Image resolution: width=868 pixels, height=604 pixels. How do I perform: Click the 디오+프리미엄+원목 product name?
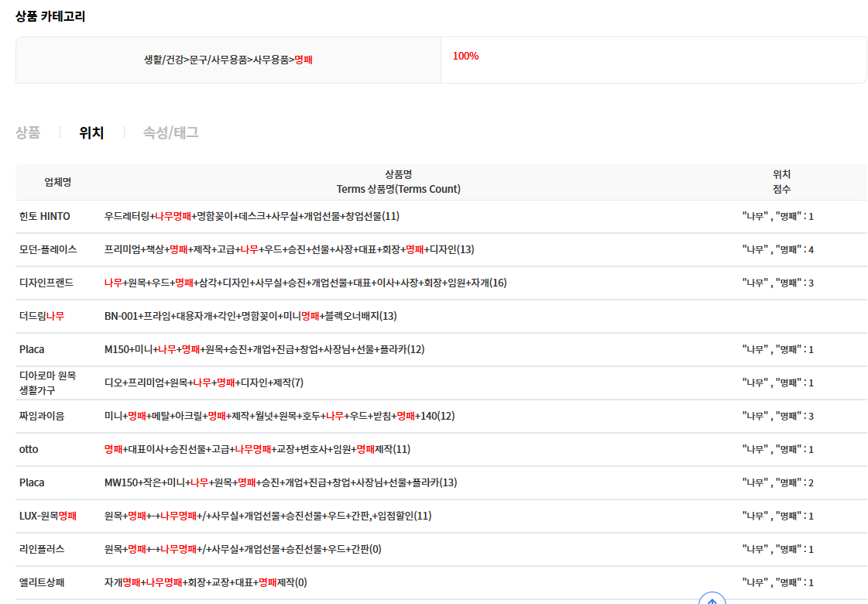[x=204, y=383]
